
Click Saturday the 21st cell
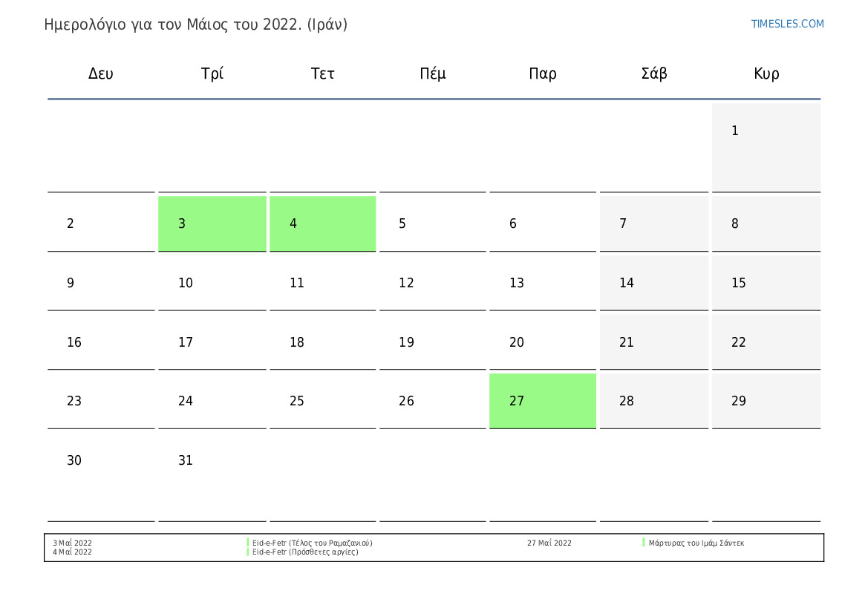(654, 342)
